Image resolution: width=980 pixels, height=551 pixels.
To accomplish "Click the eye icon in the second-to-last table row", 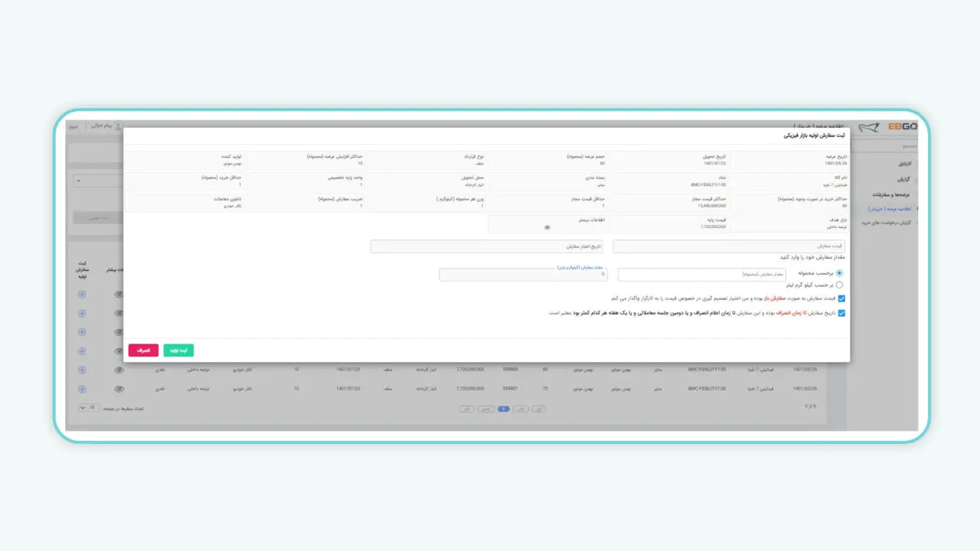I will (119, 370).
